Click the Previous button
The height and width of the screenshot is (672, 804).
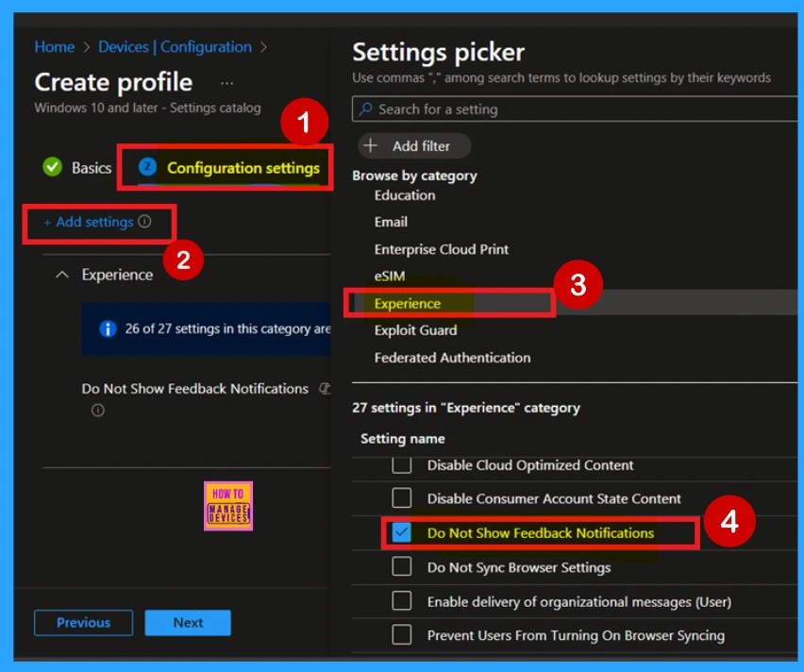click(x=84, y=623)
